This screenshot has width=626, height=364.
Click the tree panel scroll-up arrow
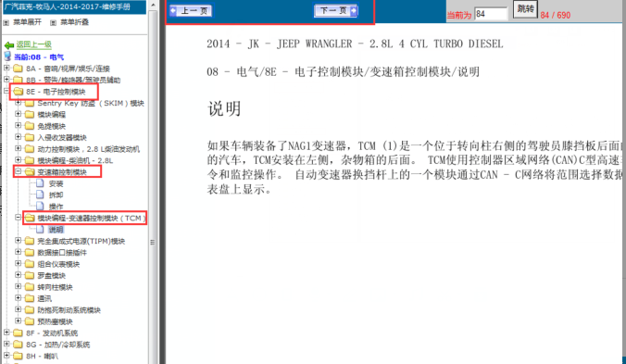point(153,5)
